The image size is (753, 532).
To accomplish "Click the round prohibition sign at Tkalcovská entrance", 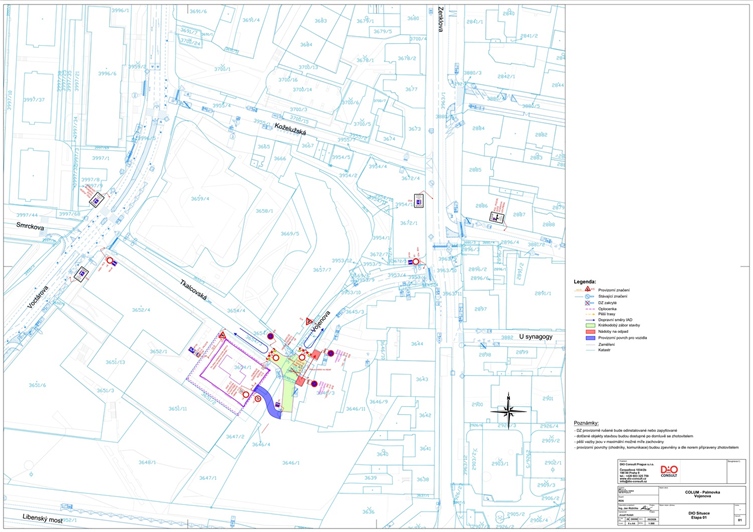I will coord(110,261).
